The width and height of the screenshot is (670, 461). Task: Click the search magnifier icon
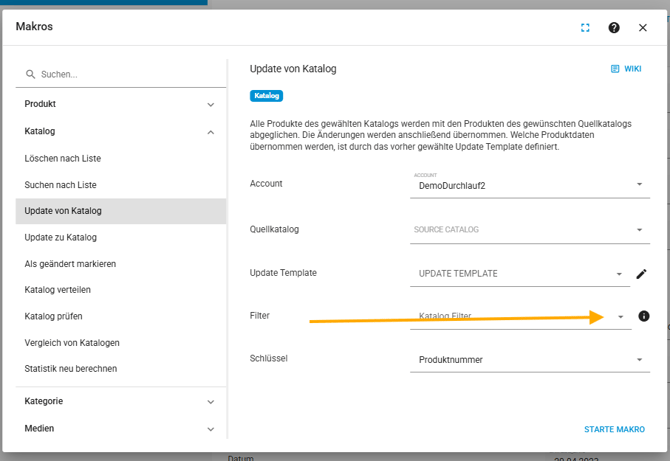click(31, 74)
